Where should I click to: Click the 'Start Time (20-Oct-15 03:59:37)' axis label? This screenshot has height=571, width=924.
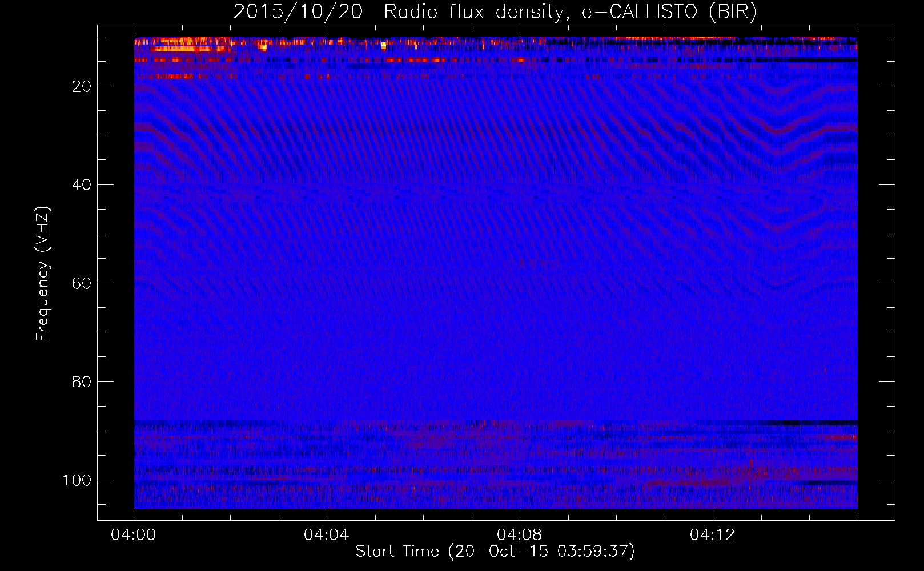[495, 552]
